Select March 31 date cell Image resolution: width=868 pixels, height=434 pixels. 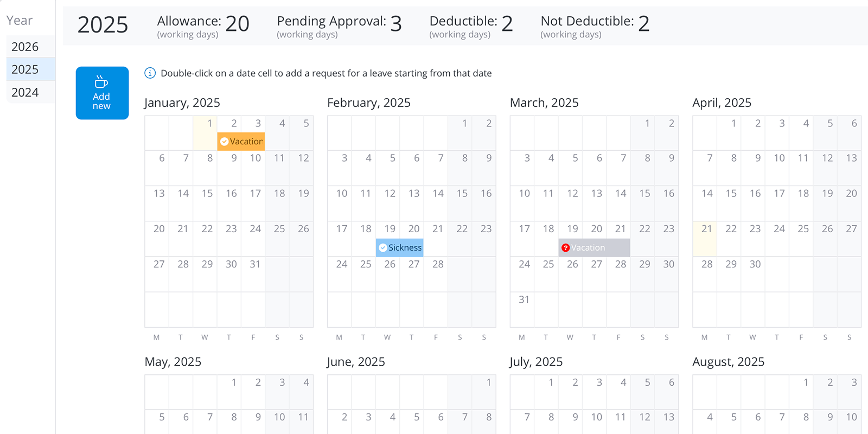pyautogui.click(x=522, y=309)
